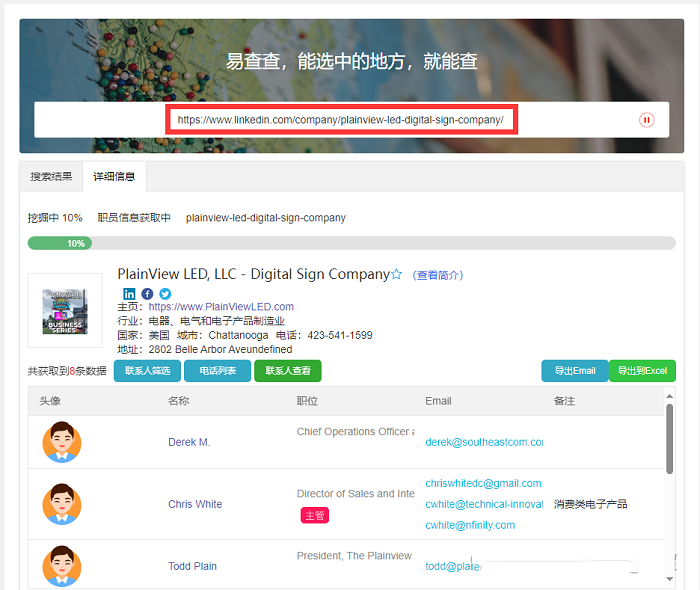The image size is (700, 590).
Task: Click the chriswhitedc@gmail.com email address
Action: point(483,483)
